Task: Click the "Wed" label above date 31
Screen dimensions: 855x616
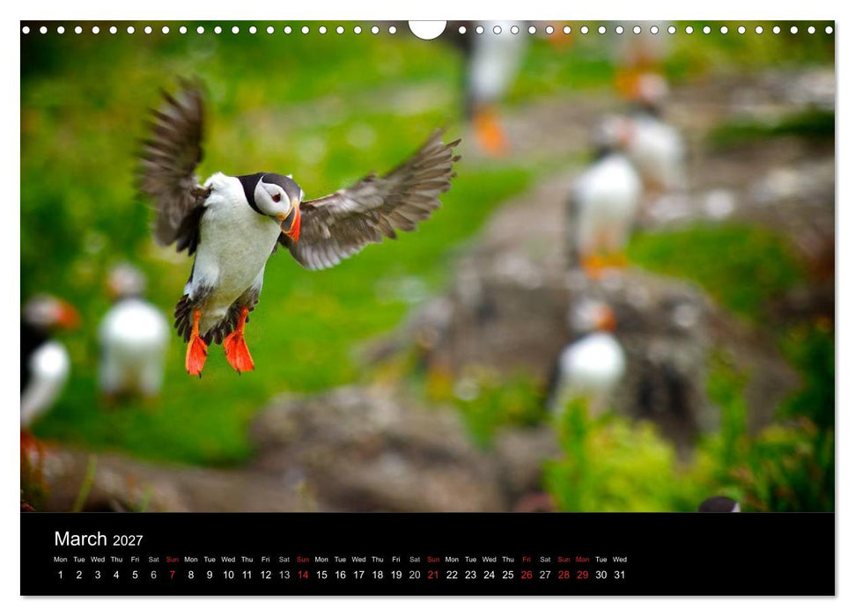Action: tap(620, 560)
